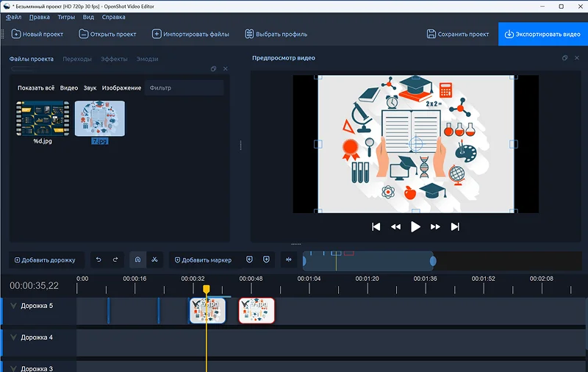The height and width of the screenshot is (372, 588).
Task: Click the rewind button
Action: [395, 227]
